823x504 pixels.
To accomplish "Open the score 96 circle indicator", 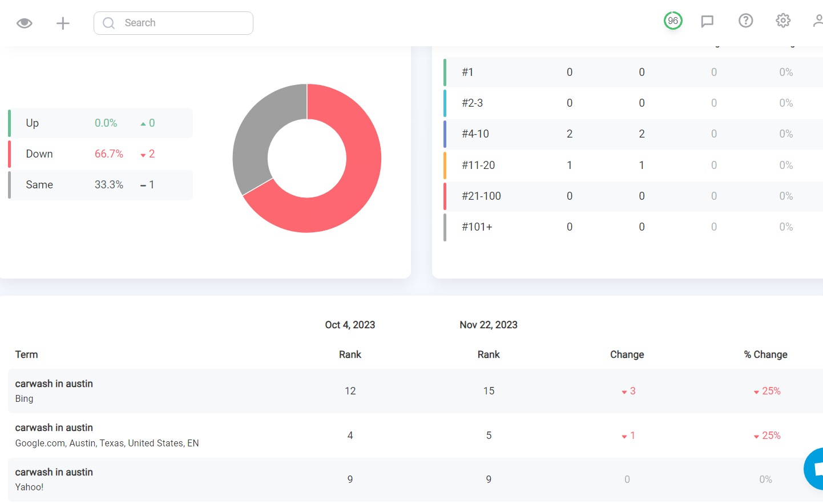I will click(x=673, y=21).
